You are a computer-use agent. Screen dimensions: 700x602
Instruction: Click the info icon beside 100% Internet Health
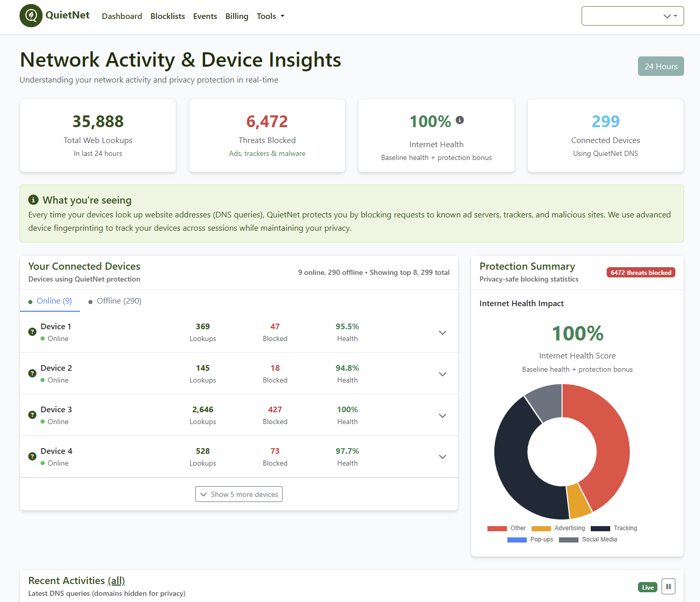point(459,120)
